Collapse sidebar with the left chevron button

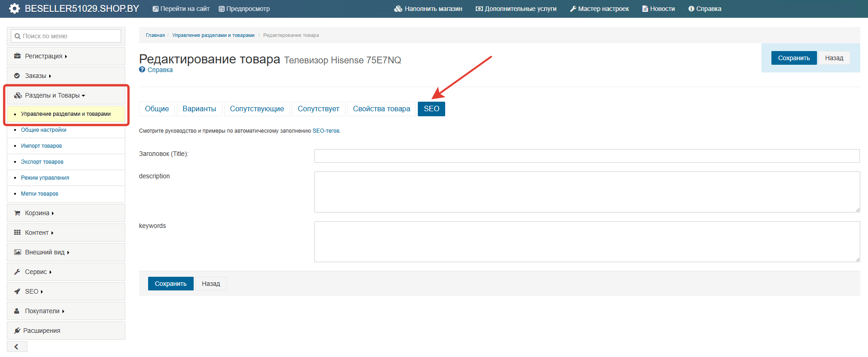pyautogui.click(x=16, y=347)
